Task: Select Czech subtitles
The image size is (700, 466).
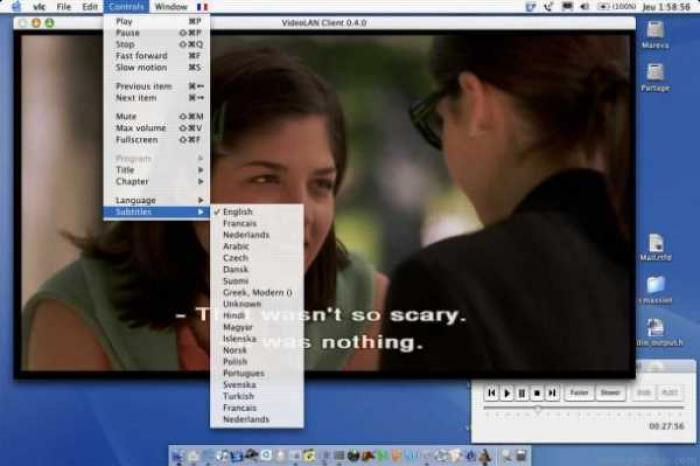Action: coord(257,258)
